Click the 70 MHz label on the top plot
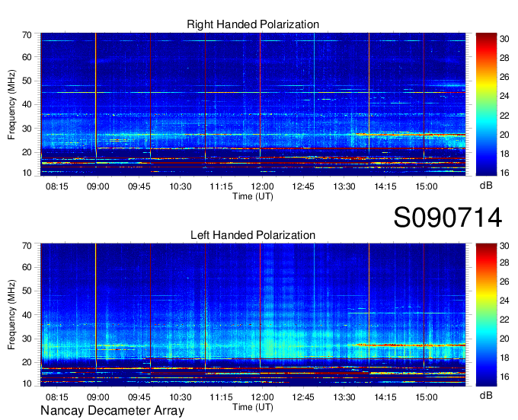Image resolution: width=518 pixels, height=420 pixels. tap(27, 35)
